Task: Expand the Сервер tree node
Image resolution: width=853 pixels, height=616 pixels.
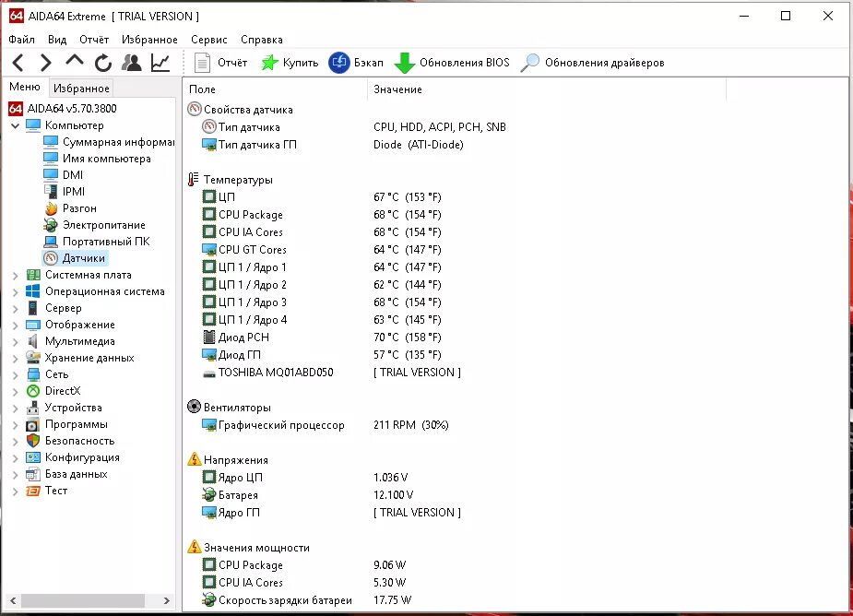Action: pyautogui.click(x=16, y=309)
